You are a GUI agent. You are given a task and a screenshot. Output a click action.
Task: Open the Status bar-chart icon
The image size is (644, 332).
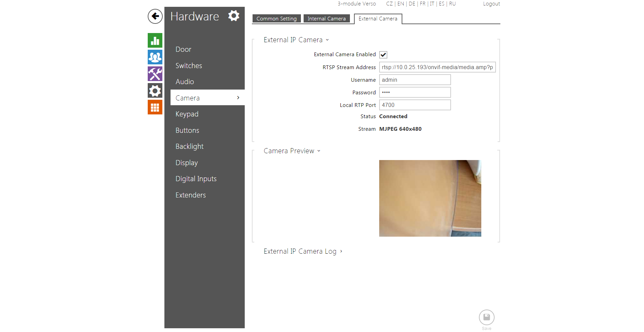coord(155,41)
